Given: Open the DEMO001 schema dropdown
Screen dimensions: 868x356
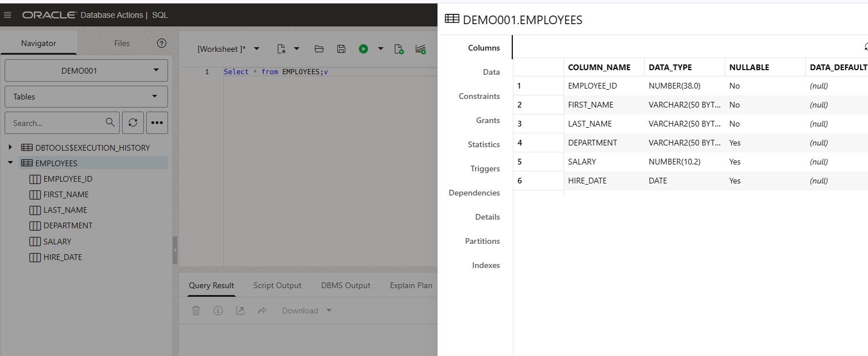Looking at the screenshot, I should 86,71.
